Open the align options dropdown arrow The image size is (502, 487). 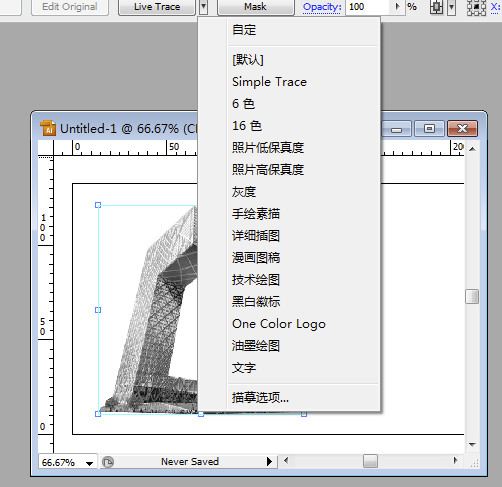[451, 7]
